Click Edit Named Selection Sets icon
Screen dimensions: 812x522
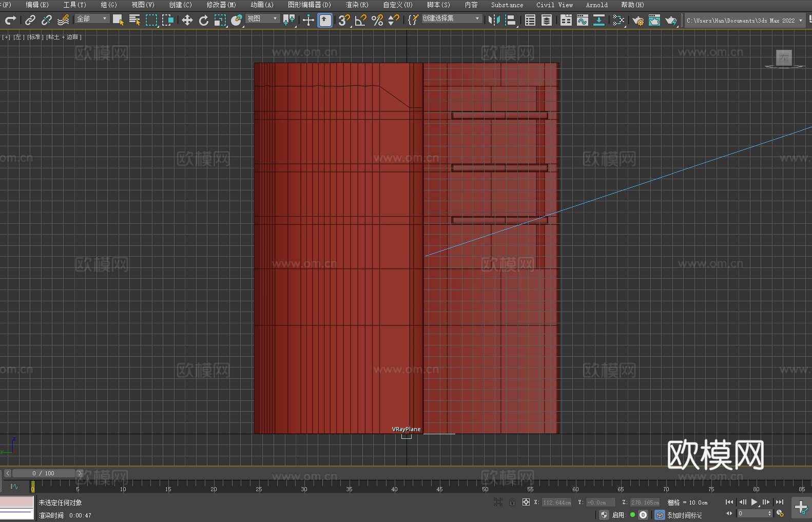click(413, 20)
